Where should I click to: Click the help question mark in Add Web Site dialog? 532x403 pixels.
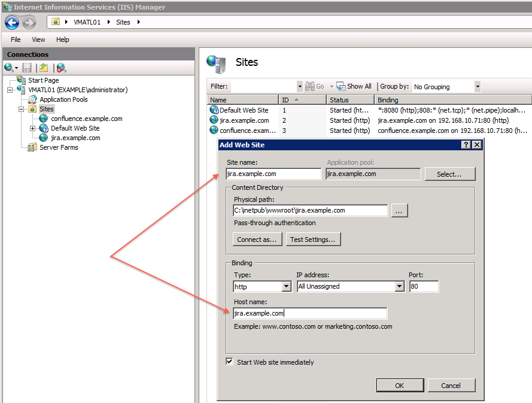click(x=466, y=145)
